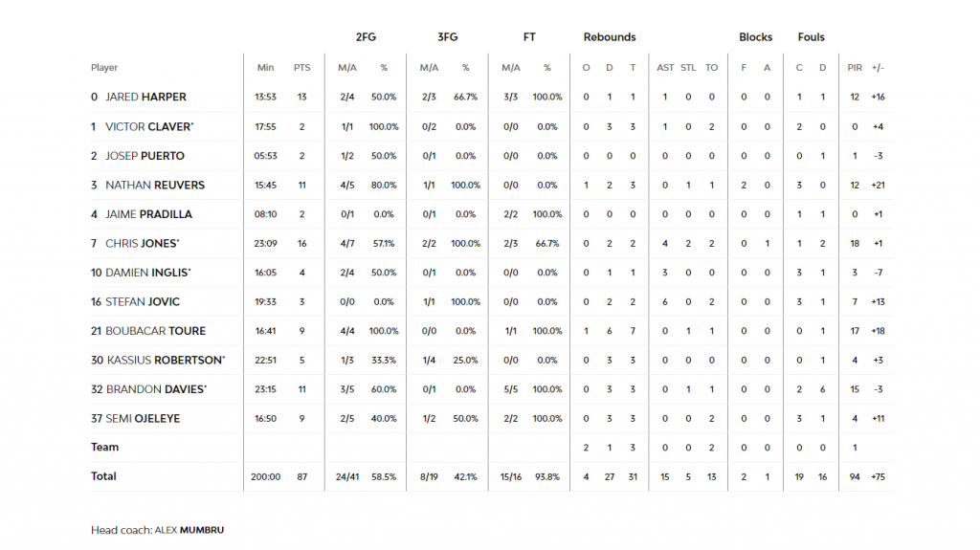Click the PIR column header
Screen dimensions: 980x550
click(x=855, y=68)
